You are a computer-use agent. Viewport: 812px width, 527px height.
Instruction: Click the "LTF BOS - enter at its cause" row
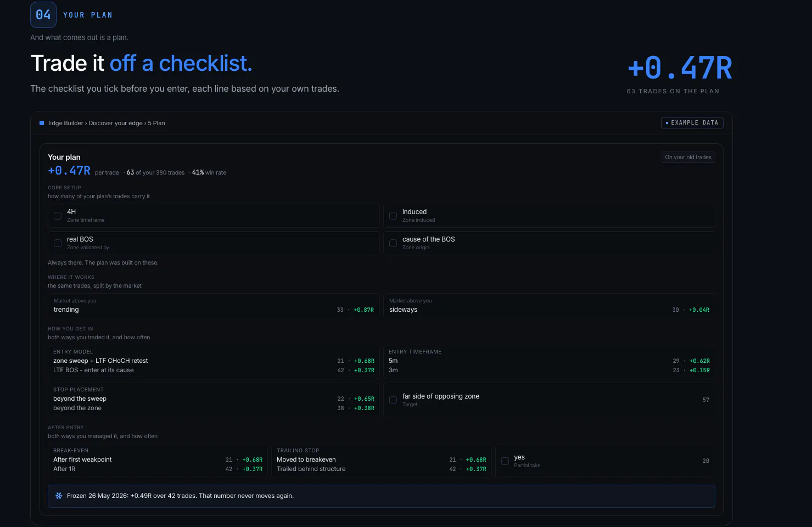214,370
